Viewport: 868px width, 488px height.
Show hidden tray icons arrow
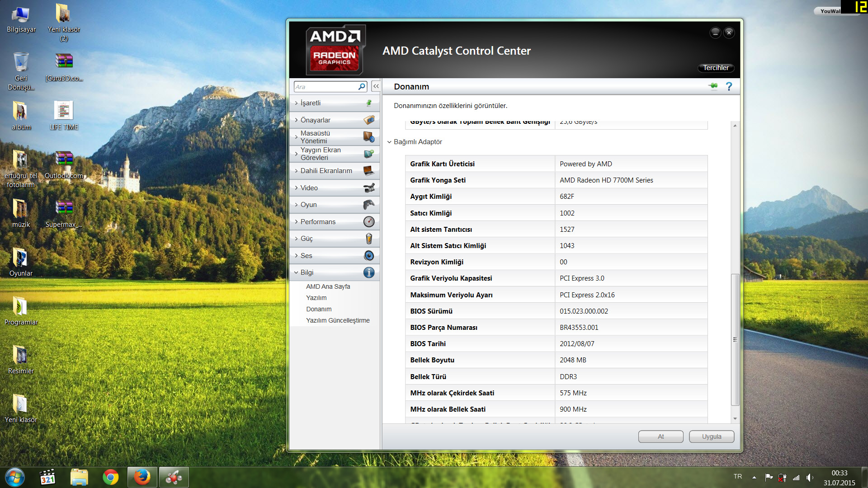pyautogui.click(x=754, y=477)
